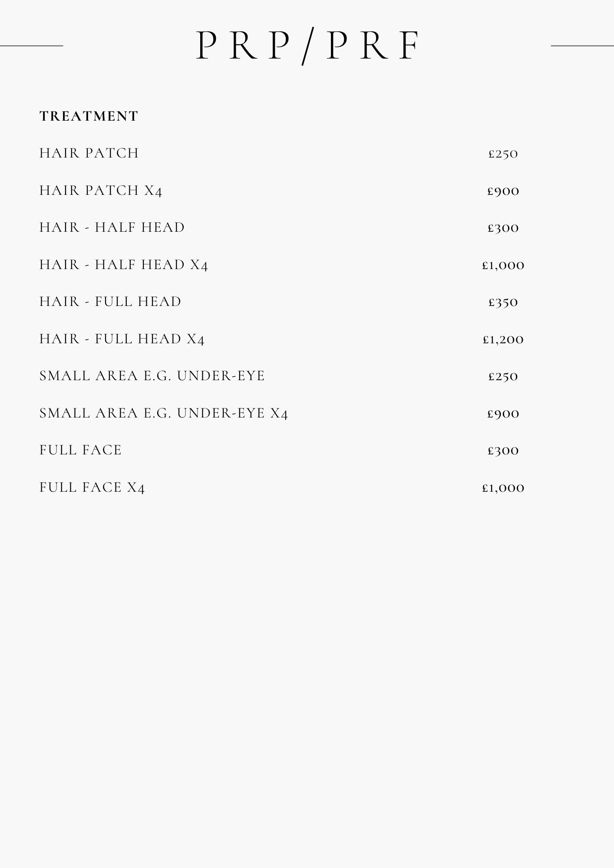Select the Hair - Half Head X4 treatment name
This screenshot has height=868, width=614.
pos(124,265)
